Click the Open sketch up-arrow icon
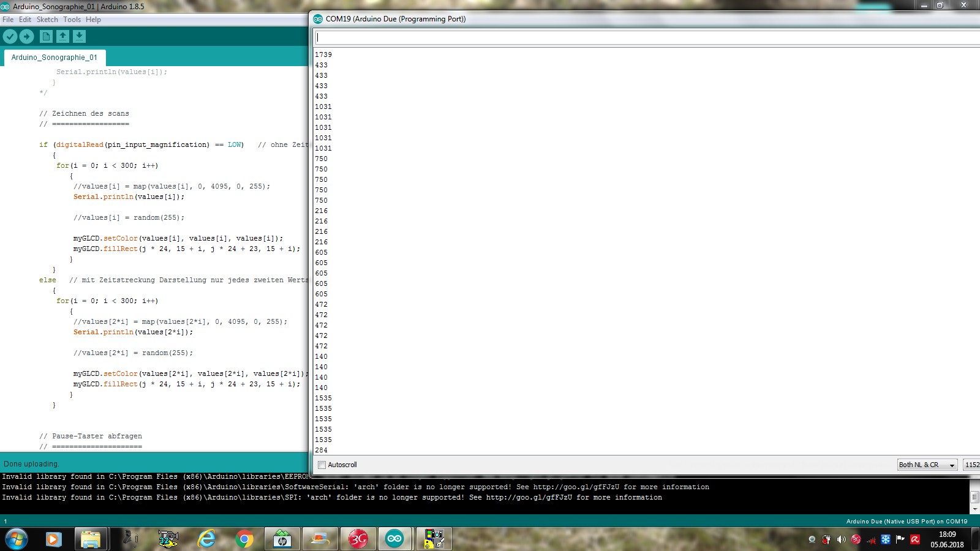This screenshot has height=551, width=980. pos(62,37)
